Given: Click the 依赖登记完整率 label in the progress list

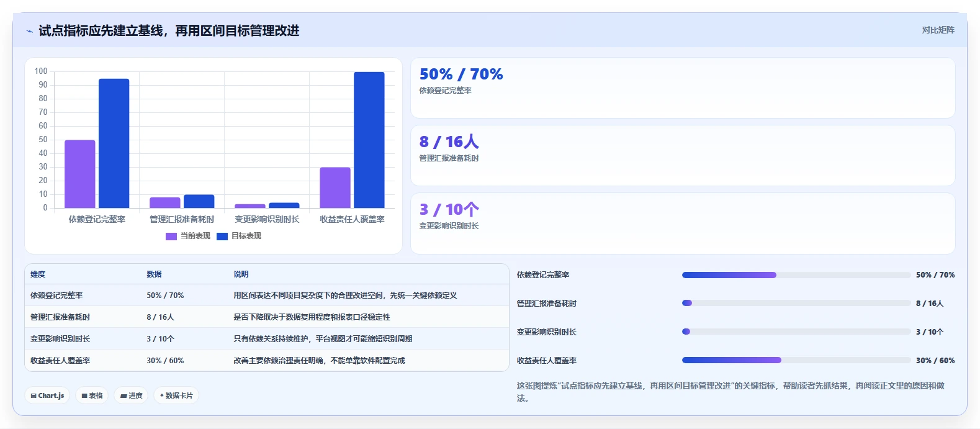Looking at the screenshot, I should 543,275.
